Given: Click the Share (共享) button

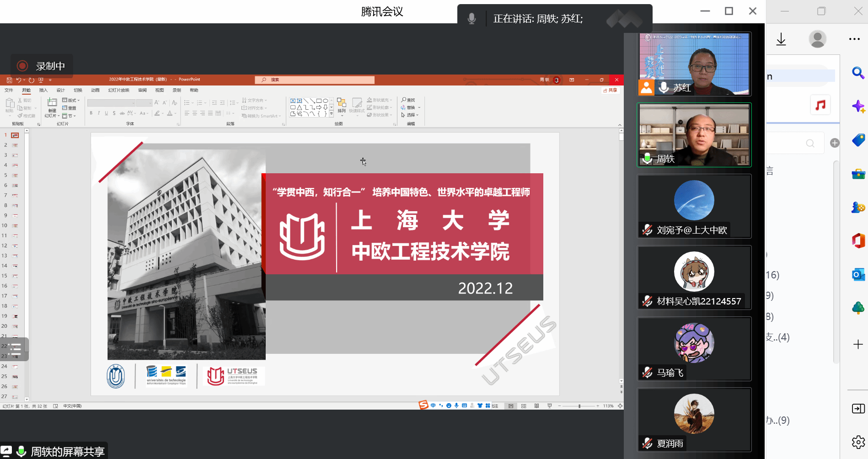Looking at the screenshot, I should [610, 91].
